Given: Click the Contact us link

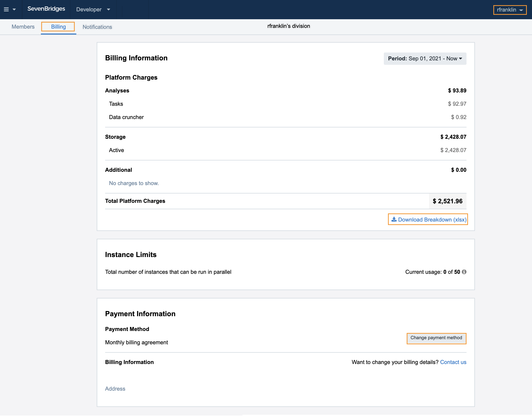Looking at the screenshot, I should [x=453, y=362].
